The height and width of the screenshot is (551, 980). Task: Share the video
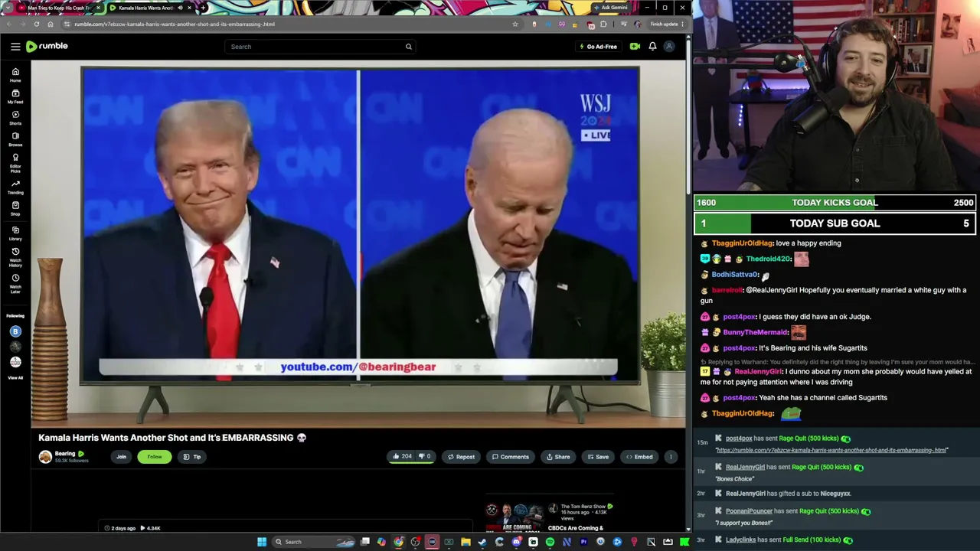pyautogui.click(x=558, y=457)
